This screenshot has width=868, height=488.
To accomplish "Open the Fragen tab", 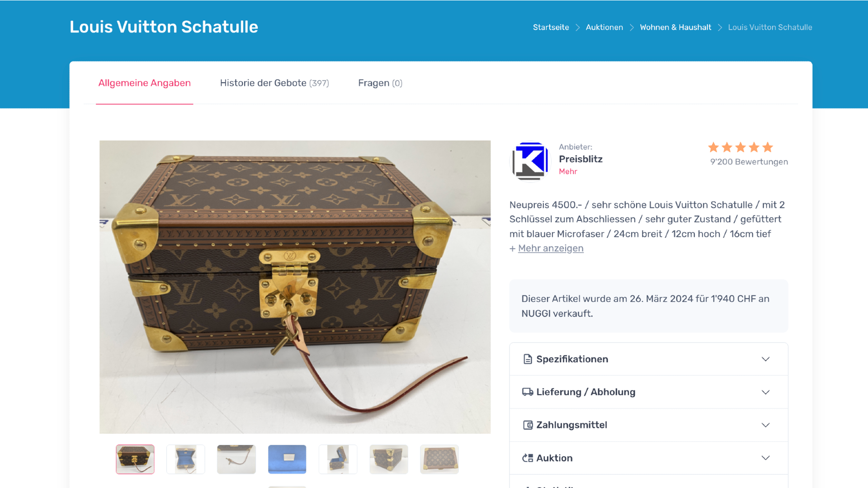I will (380, 83).
